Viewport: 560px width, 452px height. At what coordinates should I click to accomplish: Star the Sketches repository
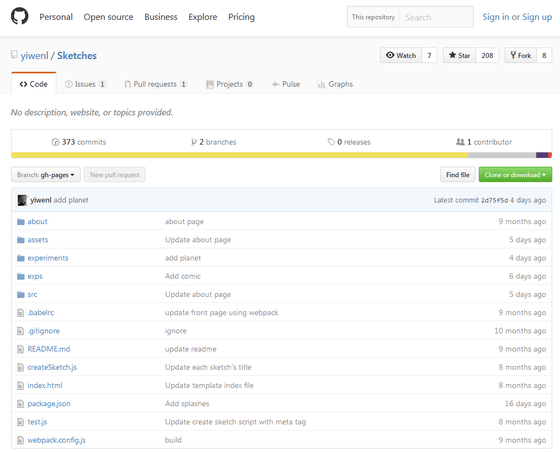[x=459, y=55]
